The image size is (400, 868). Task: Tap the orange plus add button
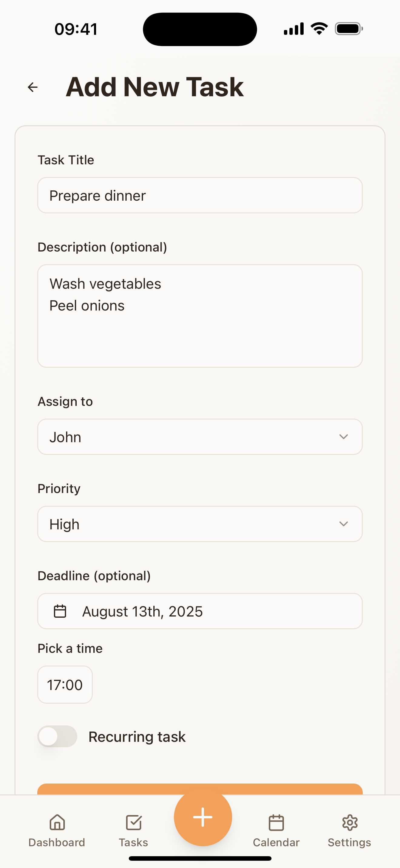[203, 817]
